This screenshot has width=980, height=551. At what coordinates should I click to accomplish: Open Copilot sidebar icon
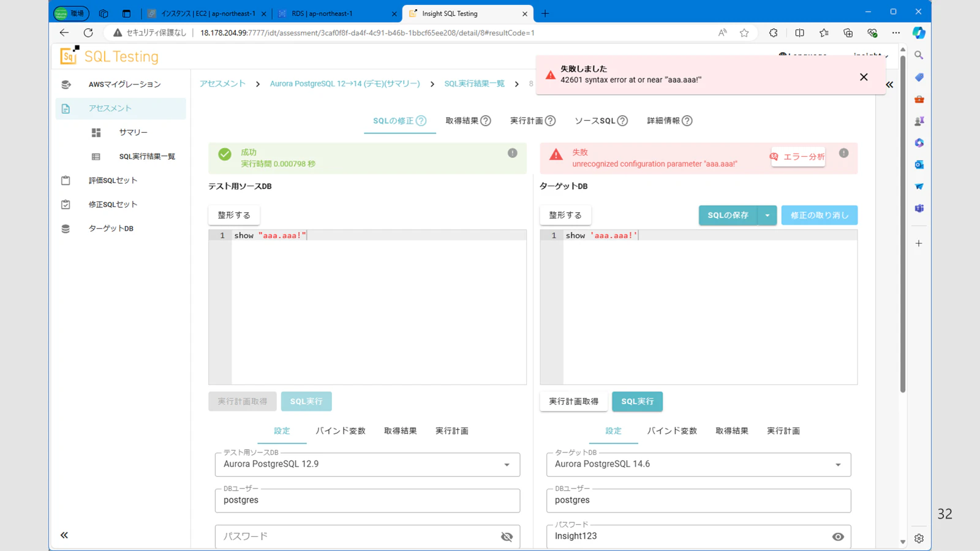tap(919, 33)
